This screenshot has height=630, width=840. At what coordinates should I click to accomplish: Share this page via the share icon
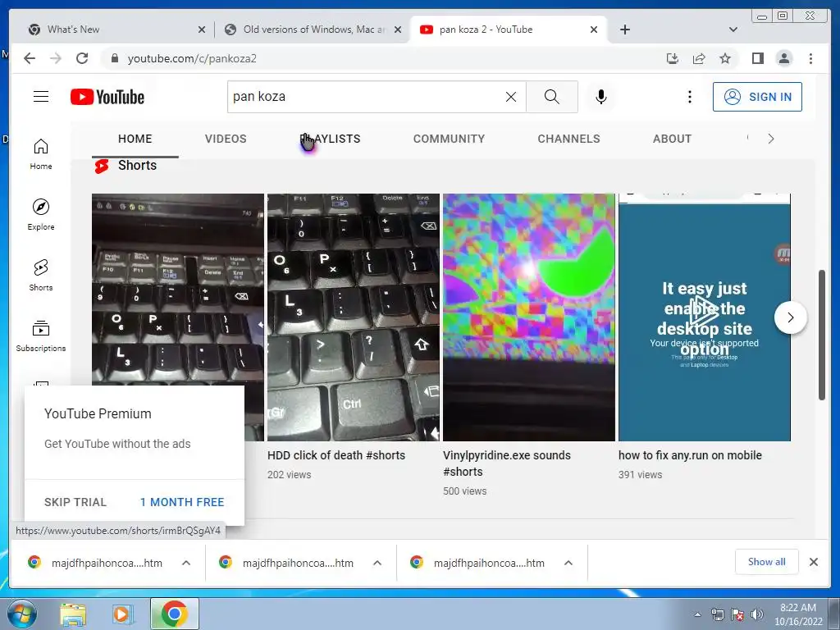(x=699, y=58)
